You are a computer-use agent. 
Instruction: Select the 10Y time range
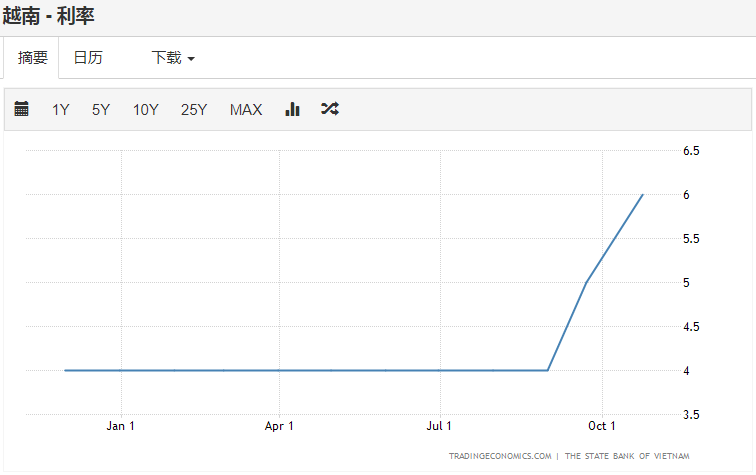point(146,109)
